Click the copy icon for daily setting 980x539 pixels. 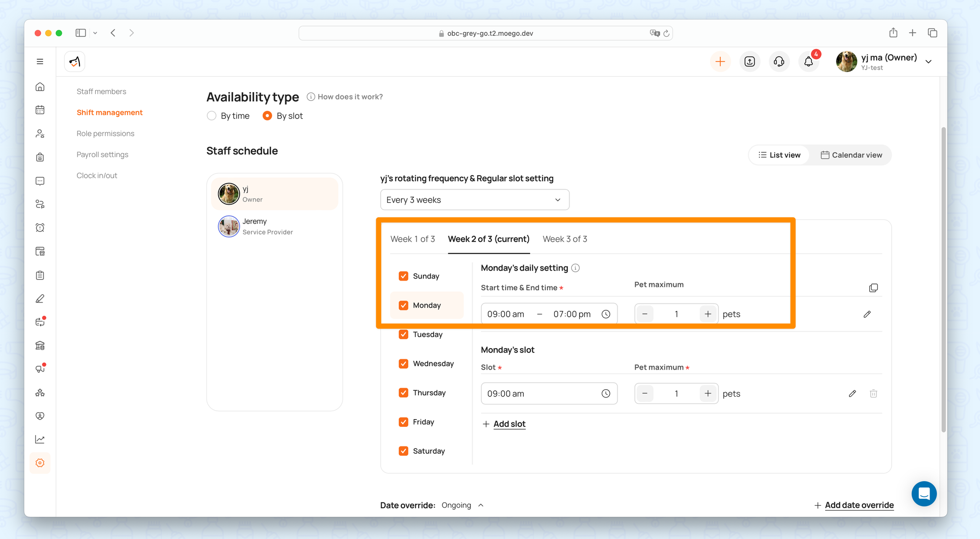[x=873, y=288]
